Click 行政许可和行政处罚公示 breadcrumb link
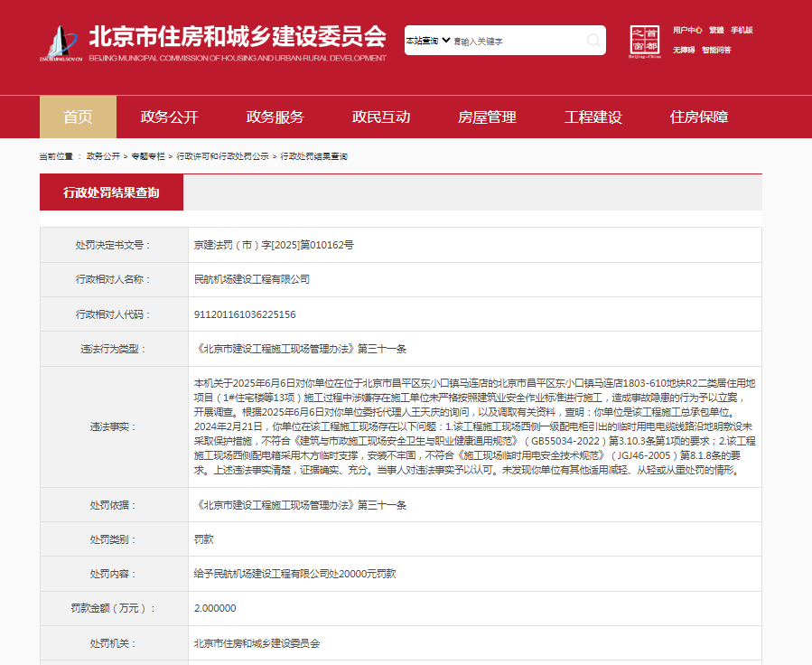Viewport: 812px width, 665px height. coord(222,156)
